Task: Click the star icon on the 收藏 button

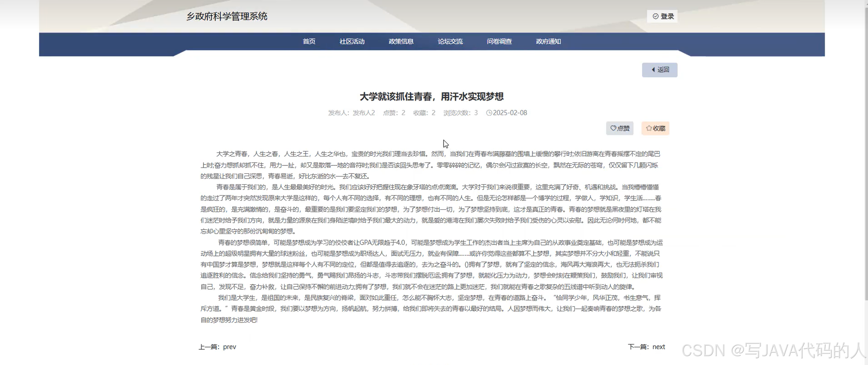Action: point(649,128)
